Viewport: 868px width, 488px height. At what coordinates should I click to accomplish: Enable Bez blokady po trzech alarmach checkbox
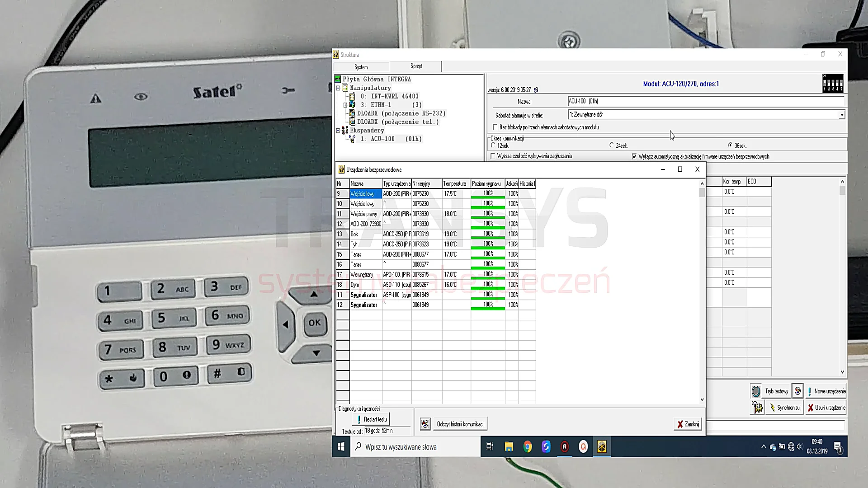(495, 127)
